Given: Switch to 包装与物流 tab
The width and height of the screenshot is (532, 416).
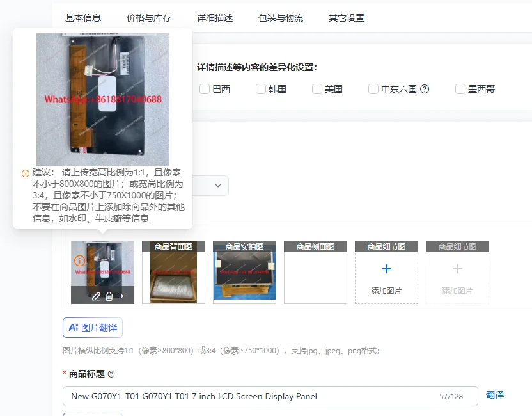Looking at the screenshot, I should 281,18.
